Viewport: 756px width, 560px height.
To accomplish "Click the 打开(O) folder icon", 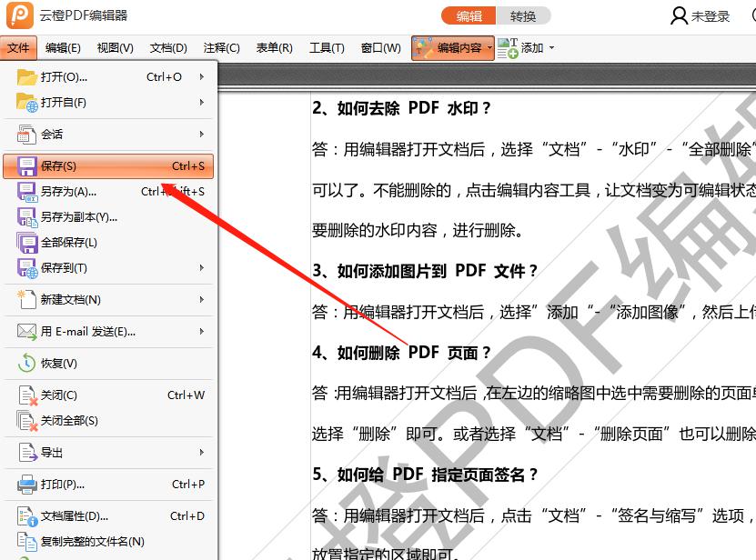I will [x=26, y=77].
